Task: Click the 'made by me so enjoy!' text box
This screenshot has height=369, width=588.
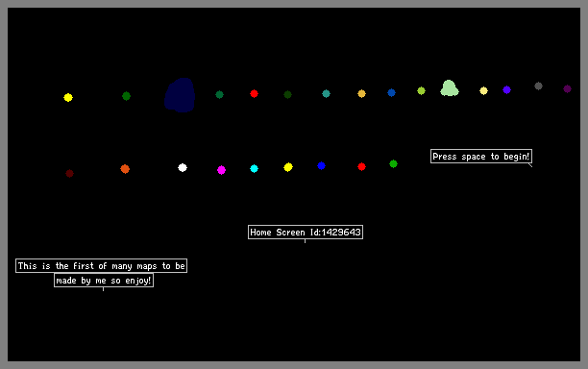Action: (x=104, y=281)
